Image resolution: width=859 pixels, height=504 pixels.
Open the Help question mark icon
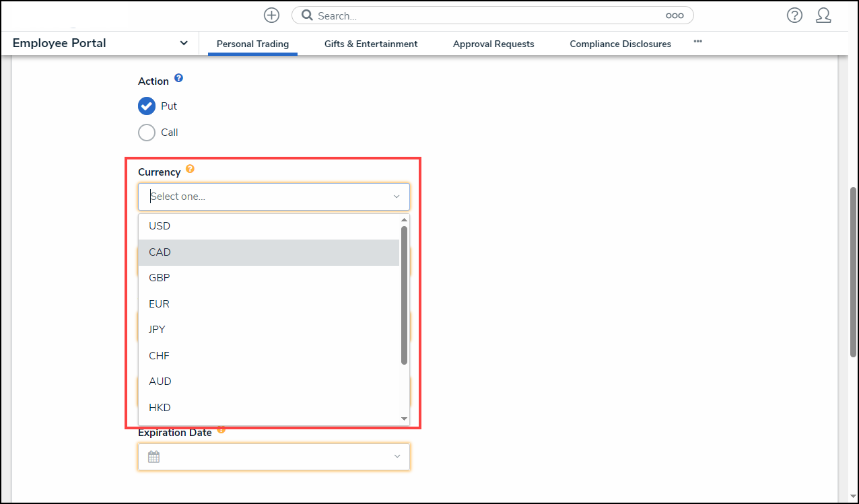(x=794, y=15)
